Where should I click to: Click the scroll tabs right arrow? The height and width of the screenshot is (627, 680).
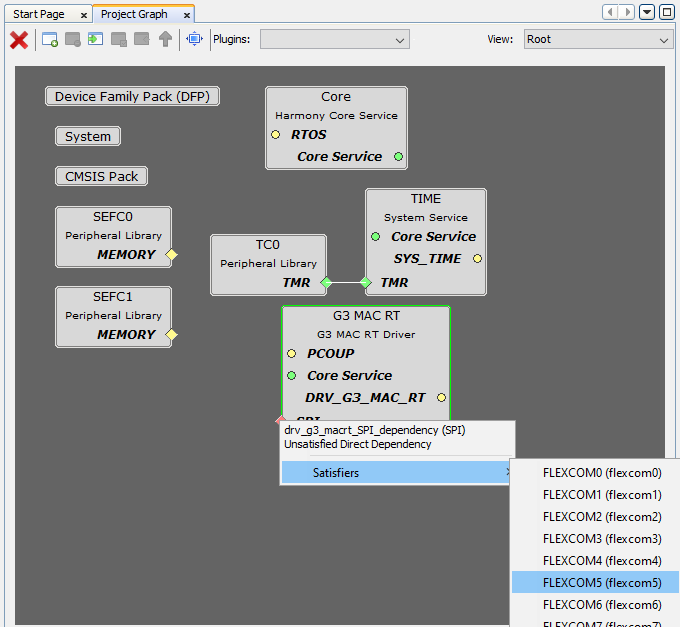coord(627,12)
